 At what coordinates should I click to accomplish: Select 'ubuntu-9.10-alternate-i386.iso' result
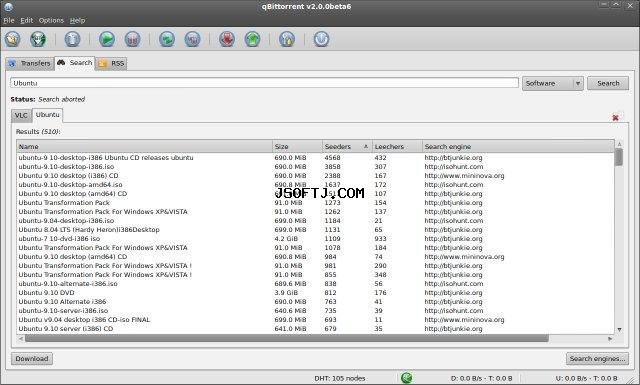tap(315, 283)
